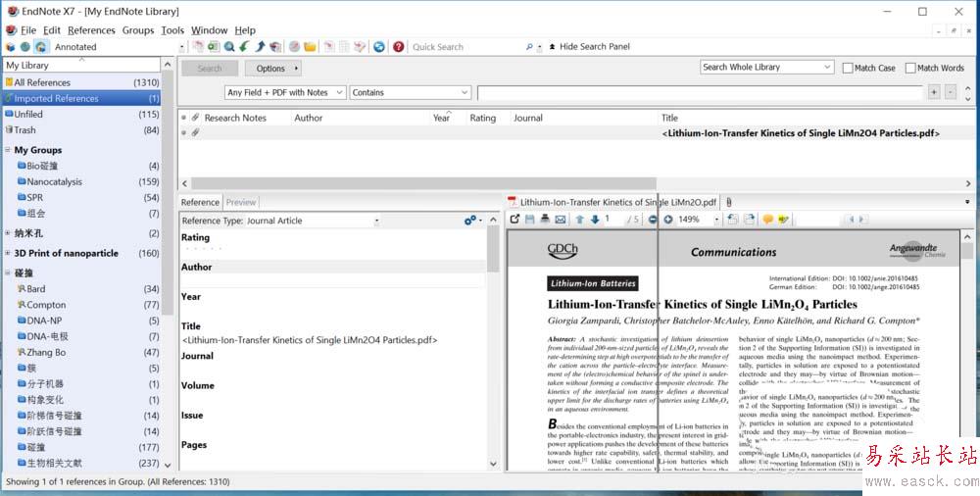Go to previous PDF page arrow
This screenshot has height=496, width=980.
point(579,220)
